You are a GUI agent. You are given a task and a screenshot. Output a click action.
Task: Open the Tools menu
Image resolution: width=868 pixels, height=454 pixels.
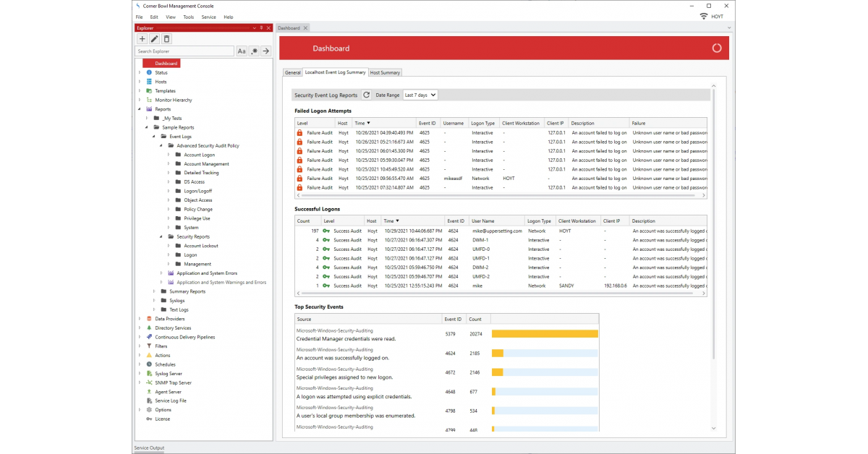(x=188, y=17)
